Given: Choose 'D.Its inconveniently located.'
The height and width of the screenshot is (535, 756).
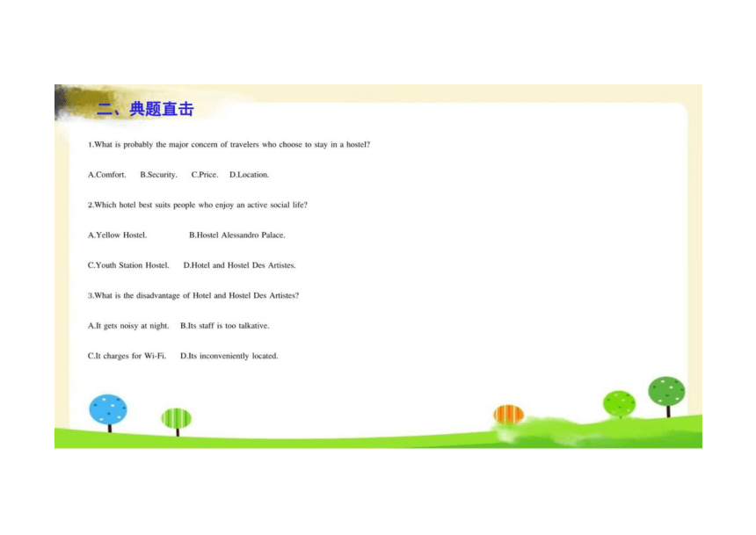Looking at the screenshot, I should point(229,356).
